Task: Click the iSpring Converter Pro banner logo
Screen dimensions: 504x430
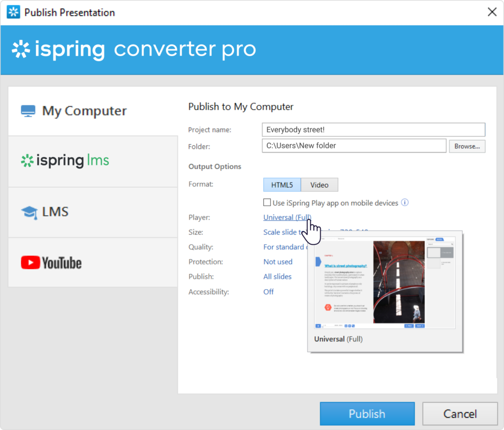Action: pyautogui.click(x=134, y=50)
